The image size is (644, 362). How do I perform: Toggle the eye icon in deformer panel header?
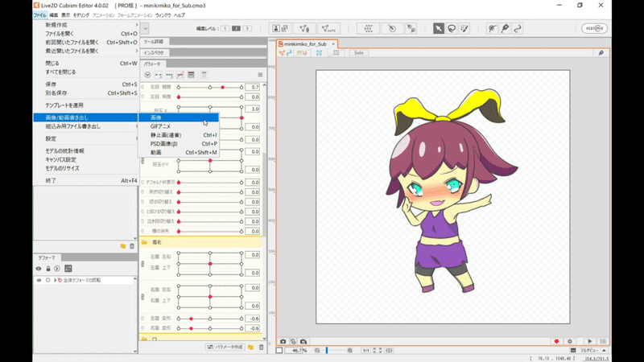39,269
